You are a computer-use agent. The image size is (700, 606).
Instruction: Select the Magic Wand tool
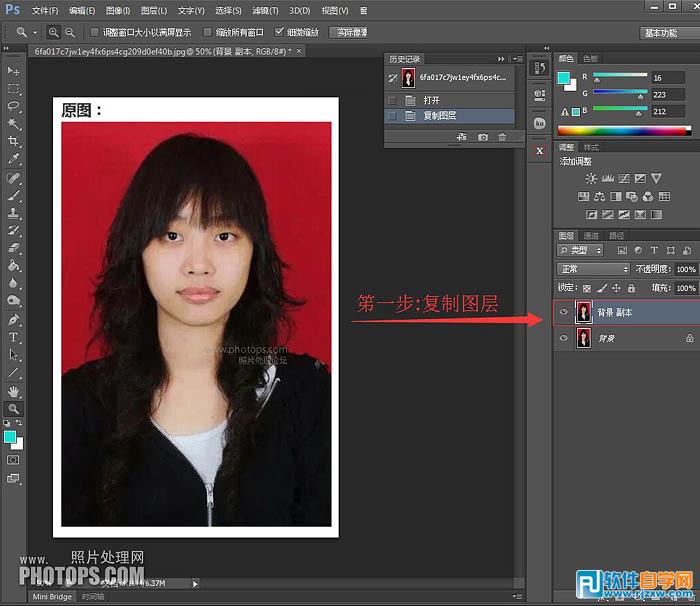pos(14,123)
